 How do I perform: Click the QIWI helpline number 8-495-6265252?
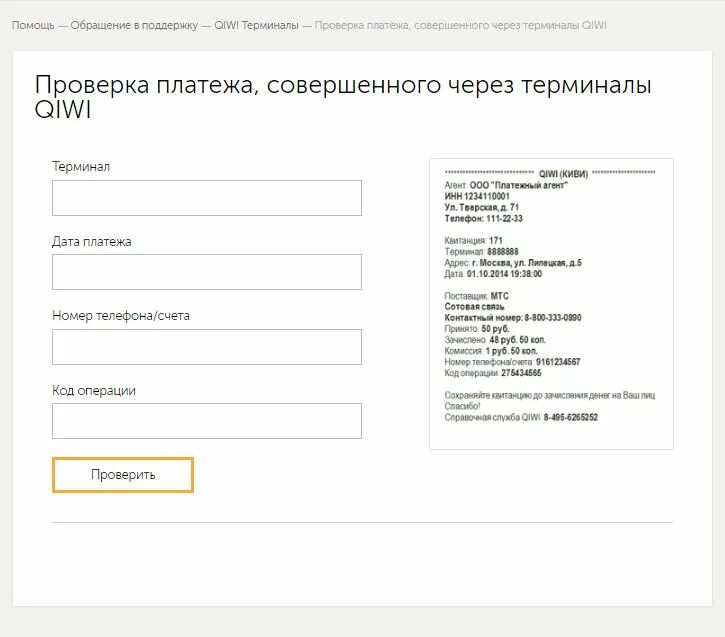click(571, 417)
